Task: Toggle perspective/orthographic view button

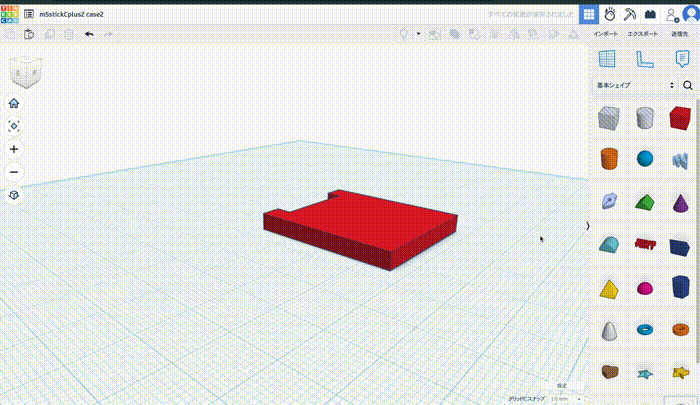Action: (x=14, y=195)
